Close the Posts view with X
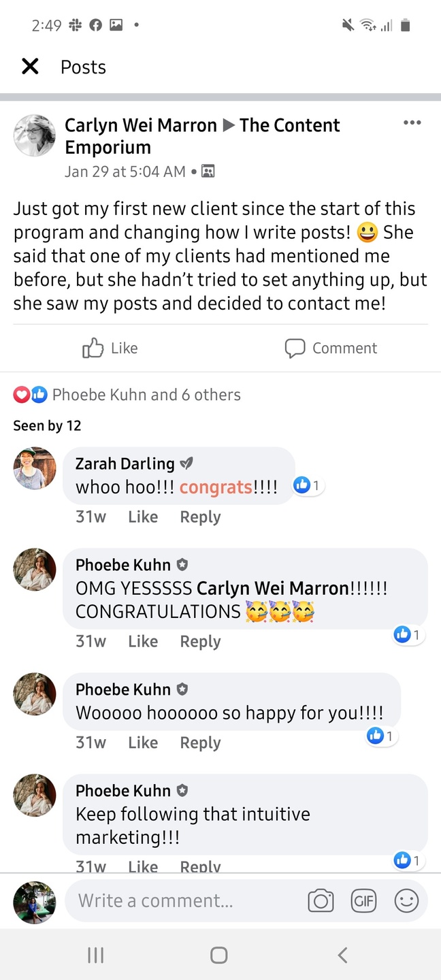Screen dimensions: 441x980 pos(30,66)
